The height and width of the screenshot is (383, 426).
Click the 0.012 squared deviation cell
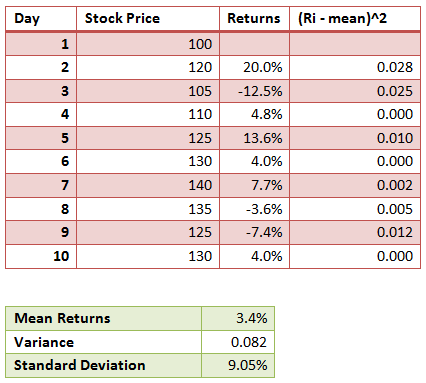[355, 232]
